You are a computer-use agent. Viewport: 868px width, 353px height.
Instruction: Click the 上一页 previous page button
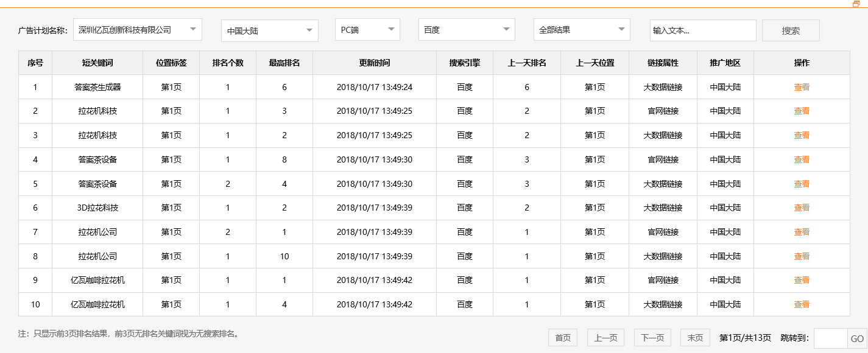(x=605, y=337)
